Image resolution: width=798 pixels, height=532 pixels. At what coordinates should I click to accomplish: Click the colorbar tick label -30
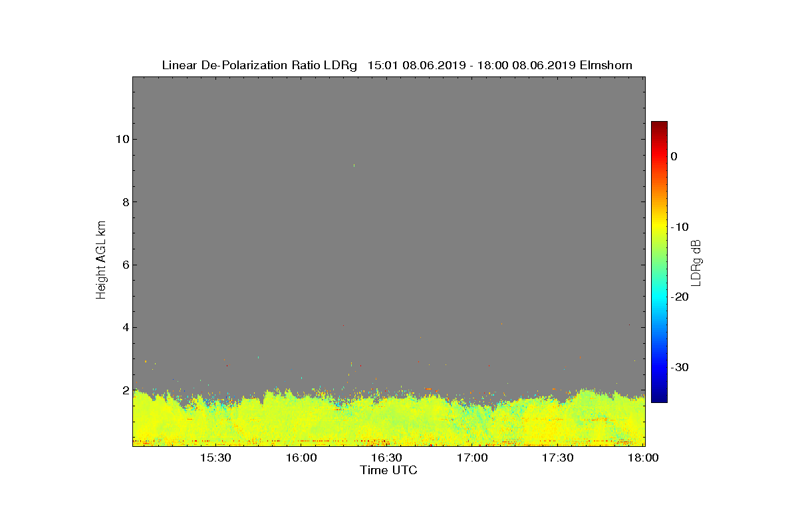pos(679,367)
